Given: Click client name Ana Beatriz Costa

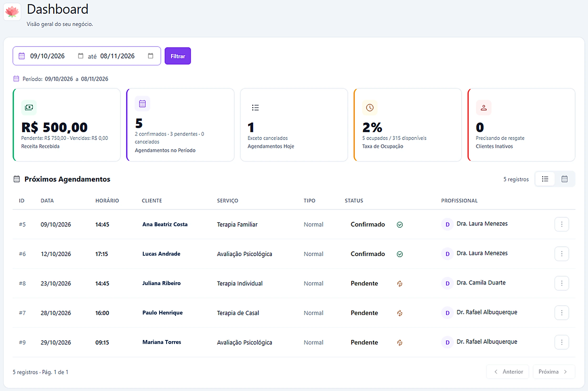Looking at the screenshot, I should (x=165, y=224).
